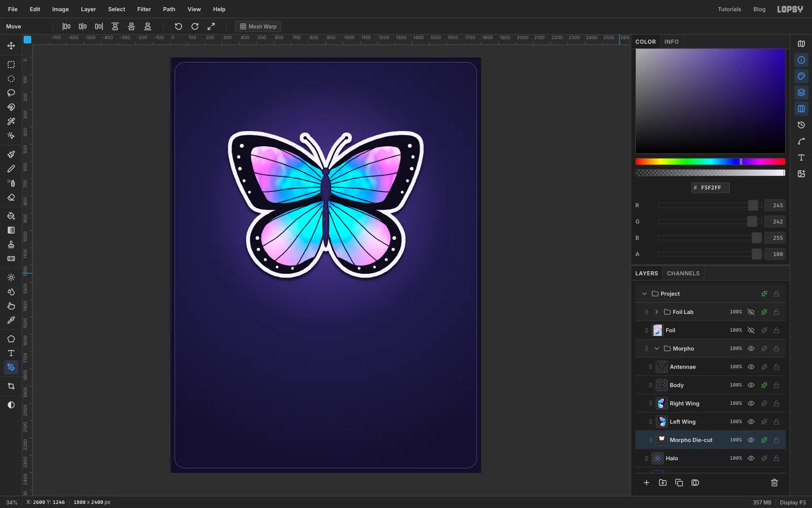The image size is (812, 508).
Task: Duplicate the selected layer icon
Action: coord(679,483)
